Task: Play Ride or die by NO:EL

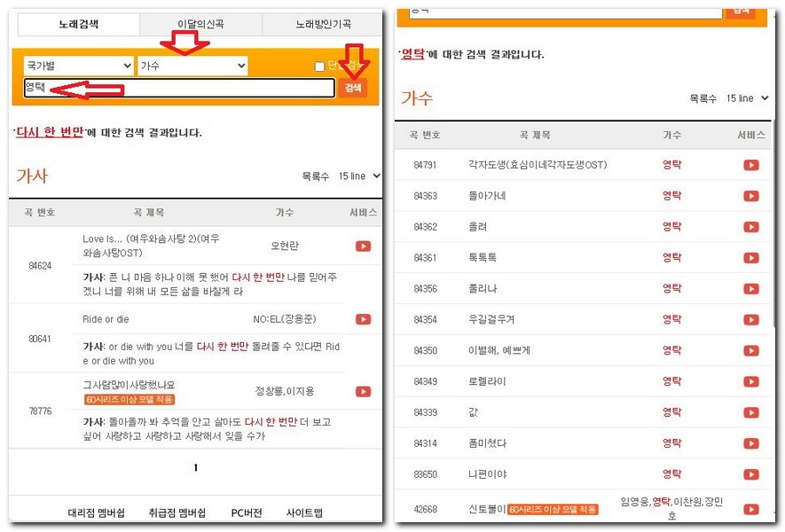Action: tap(362, 319)
